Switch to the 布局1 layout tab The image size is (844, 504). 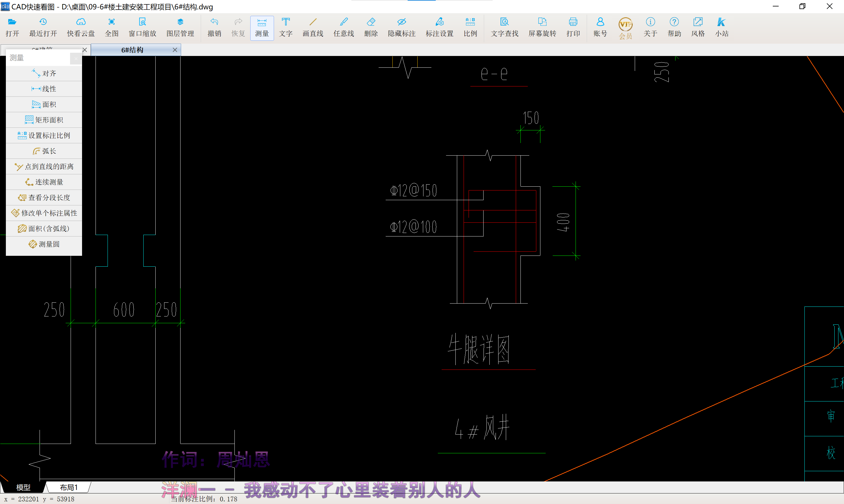[69, 487]
